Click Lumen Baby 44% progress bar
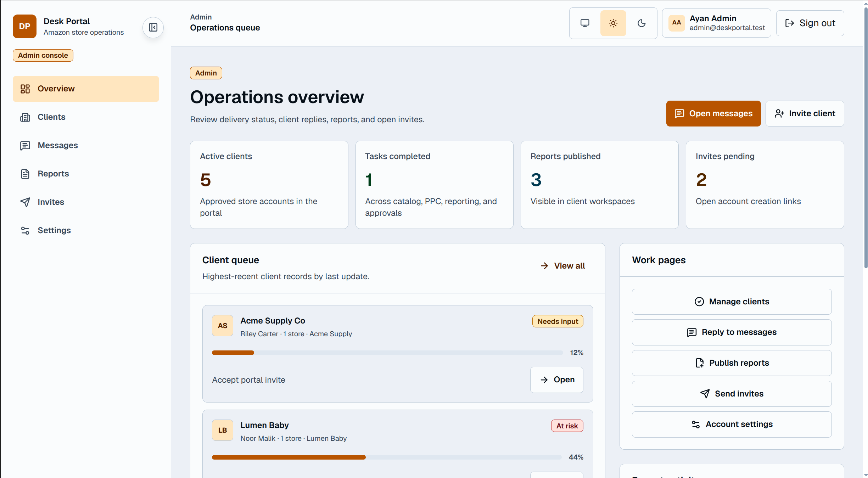The width and height of the screenshot is (868, 478). (387, 457)
